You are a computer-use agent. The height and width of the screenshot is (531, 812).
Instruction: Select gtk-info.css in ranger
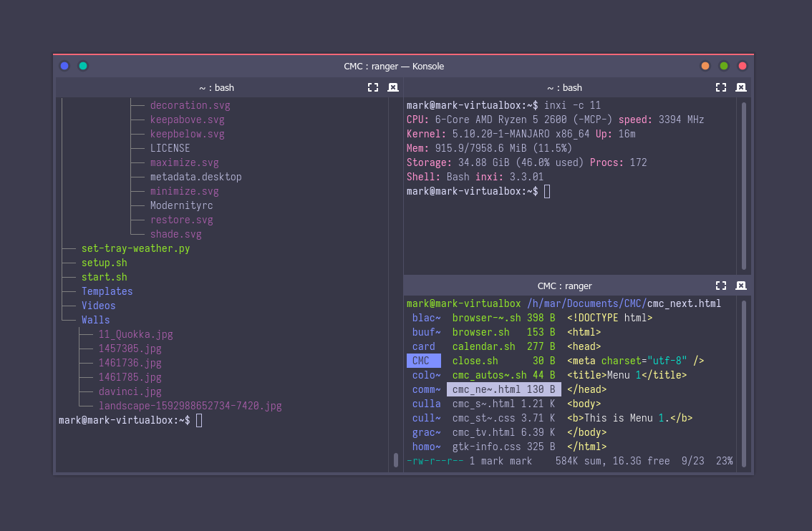pyautogui.click(x=503, y=447)
